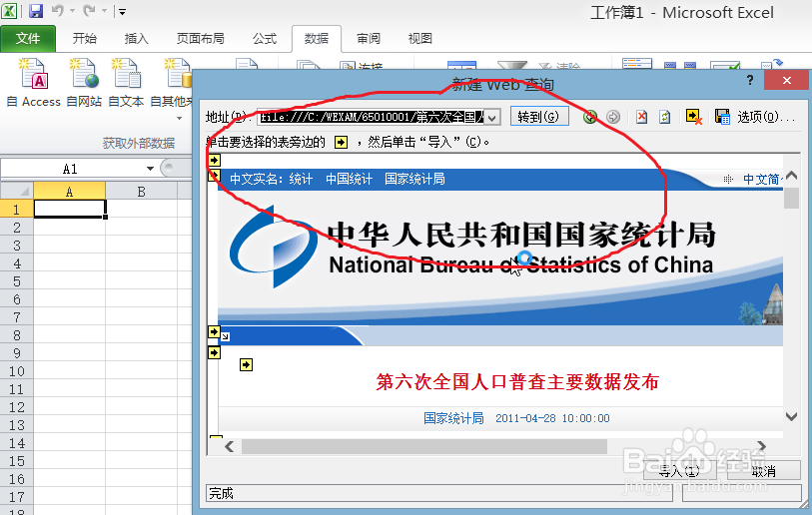
Task: Click the grey Forward arrow in the Web Query dialog
Action: pyautogui.click(x=613, y=117)
